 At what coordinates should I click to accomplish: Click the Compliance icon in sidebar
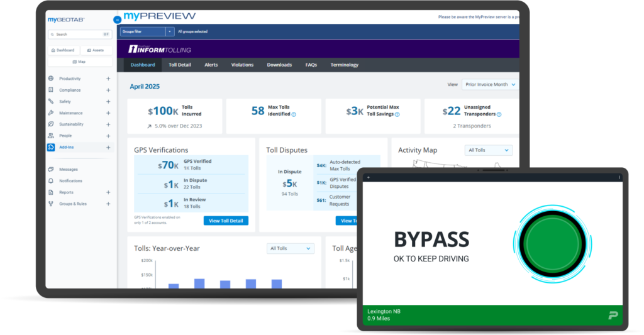pos(51,90)
